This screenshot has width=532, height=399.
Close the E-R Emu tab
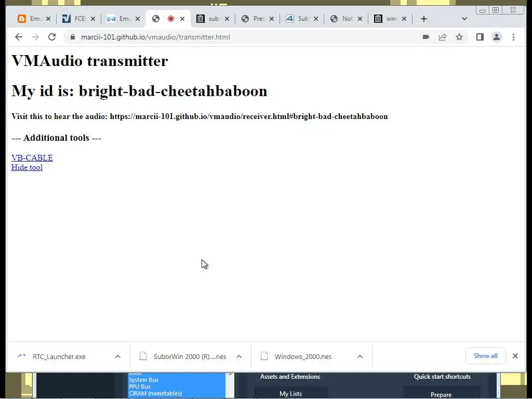(x=137, y=19)
